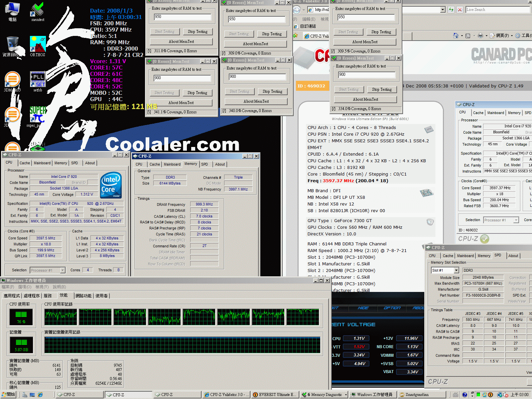Open EVEREST Ultimate taskbar button
Image resolution: width=532 pixels, height=399 pixels.
point(275,395)
